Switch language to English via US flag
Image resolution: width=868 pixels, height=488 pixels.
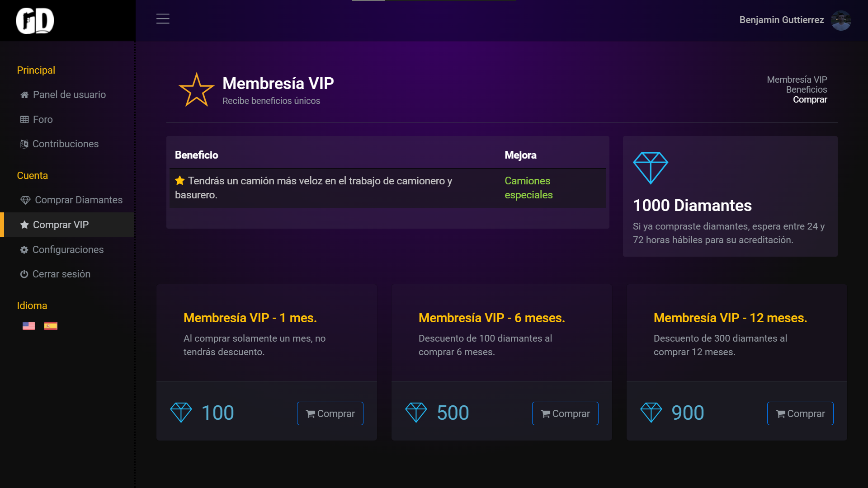29,326
